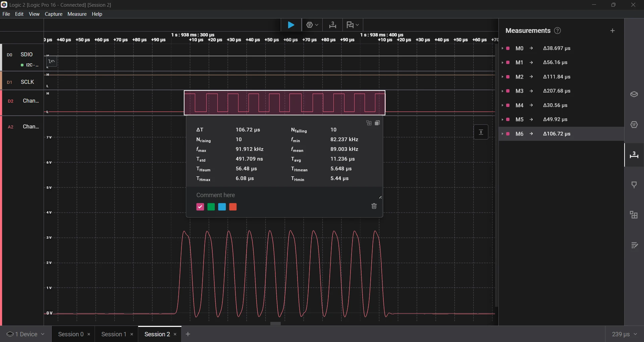Start capture with the blue play button

pos(291,25)
